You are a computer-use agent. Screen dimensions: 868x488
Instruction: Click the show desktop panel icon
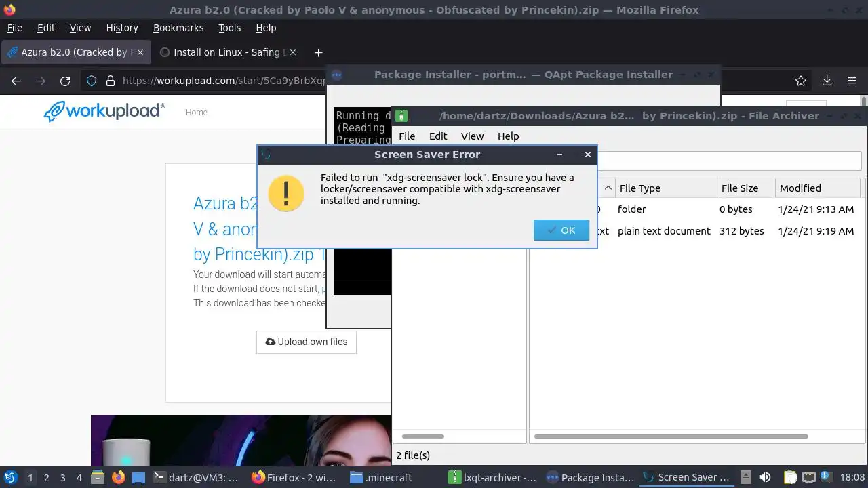pos(138,477)
